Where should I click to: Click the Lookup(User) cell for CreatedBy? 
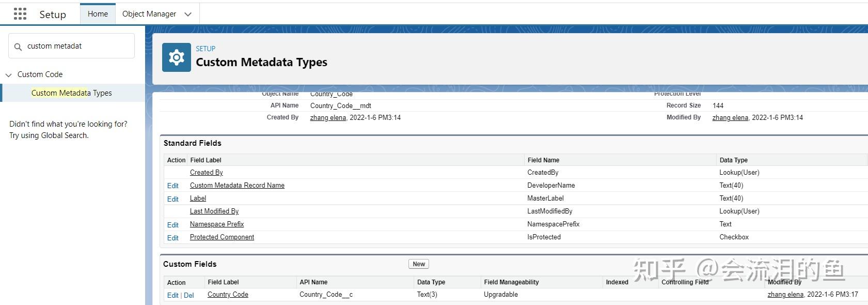[739, 173]
